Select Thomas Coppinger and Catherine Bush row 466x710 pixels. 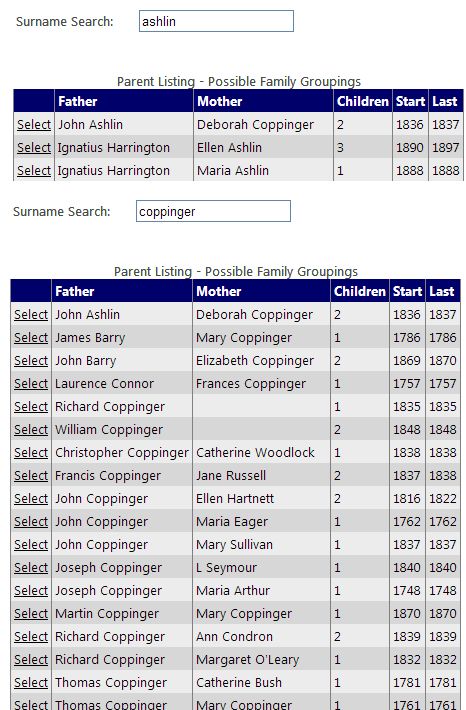[x=31, y=683]
